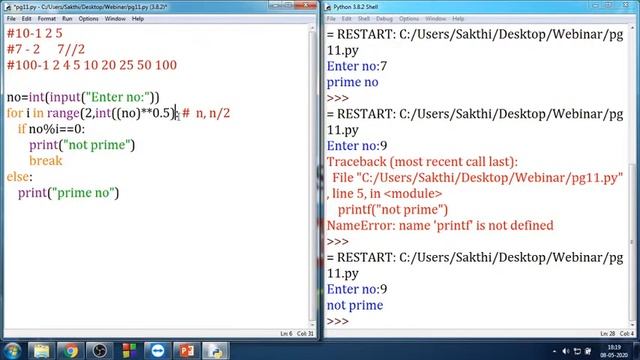Click the 'else:' line in editor
This screenshot has height=360, width=640.
[x=19, y=177]
